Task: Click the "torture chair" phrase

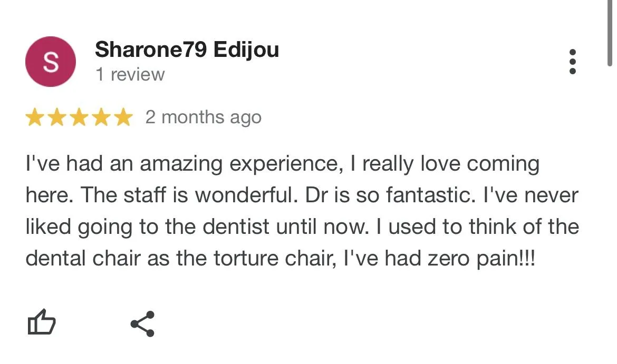Action: point(273,259)
